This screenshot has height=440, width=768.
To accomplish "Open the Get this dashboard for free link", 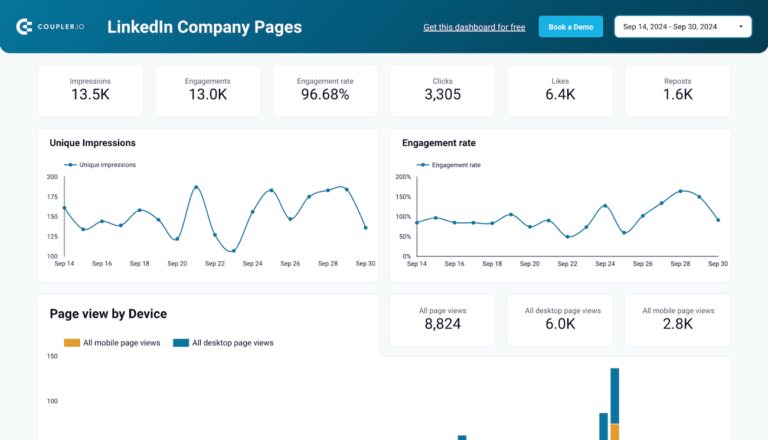I will [474, 27].
